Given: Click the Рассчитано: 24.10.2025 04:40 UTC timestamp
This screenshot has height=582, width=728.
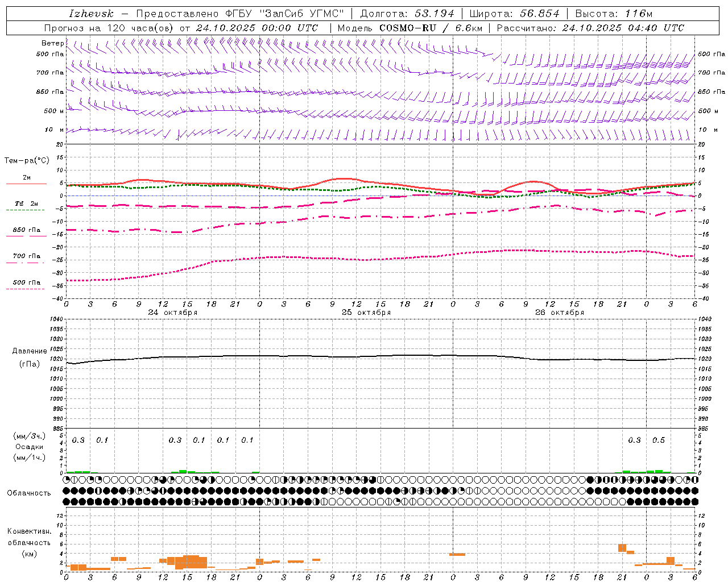Looking at the screenshot, I should [x=590, y=28].
